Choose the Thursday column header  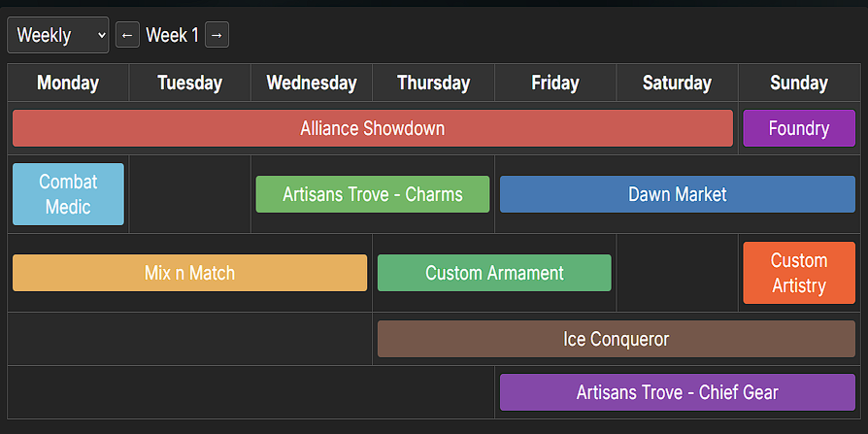(x=433, y=83)
